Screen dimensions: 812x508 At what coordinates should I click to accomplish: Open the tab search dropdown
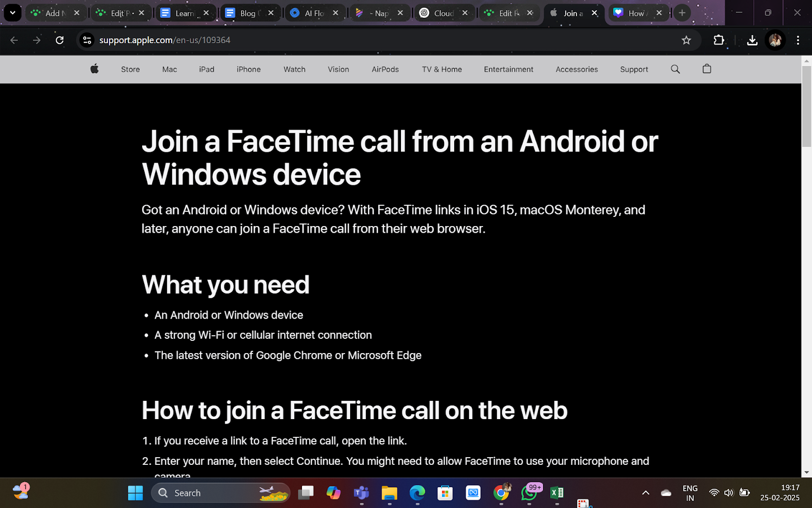(12, 13)
